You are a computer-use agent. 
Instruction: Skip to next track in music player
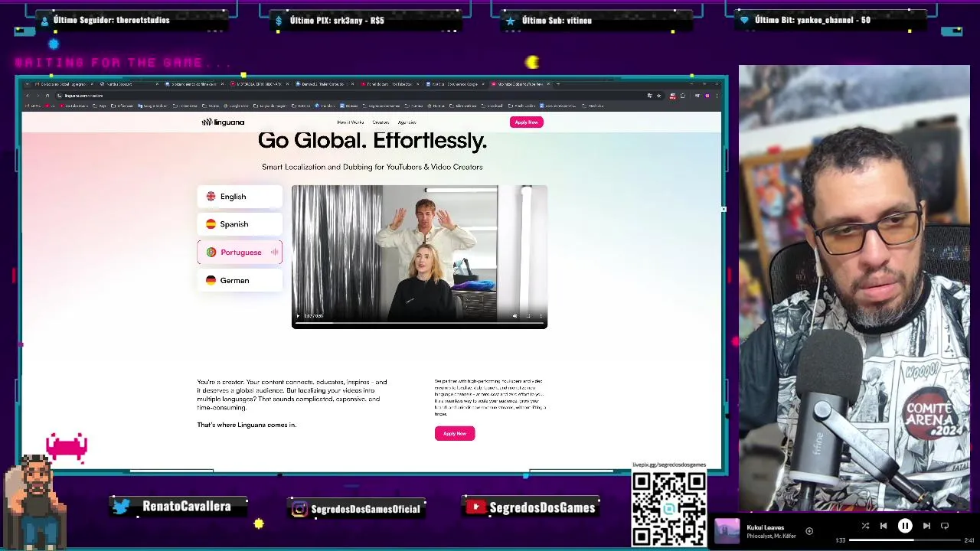click(x=926, y=526)
